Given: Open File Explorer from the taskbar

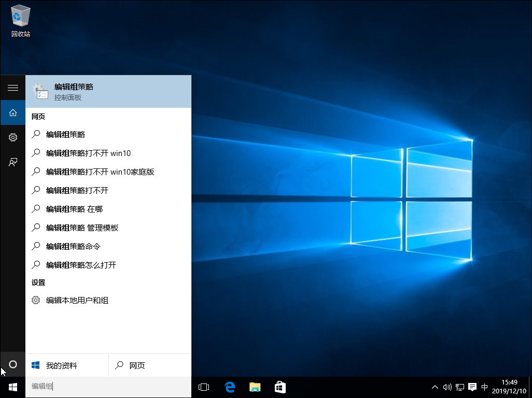Looking at the screenshot, I should [x=255, y=387].
